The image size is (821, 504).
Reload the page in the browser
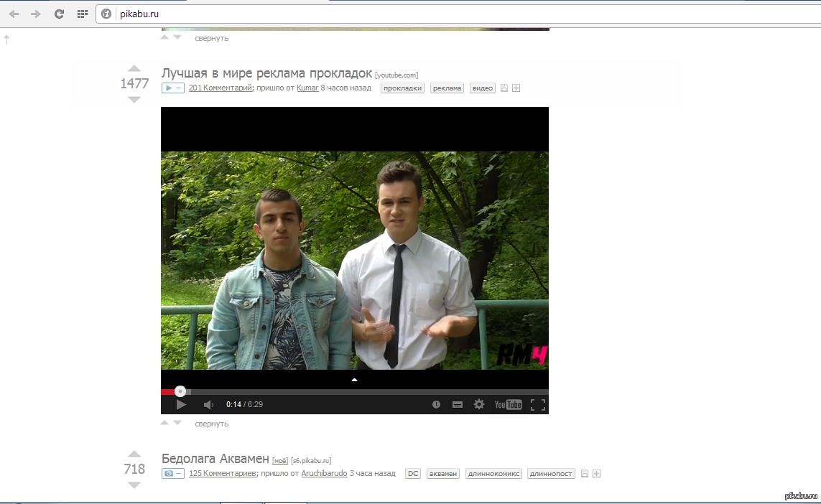point(59,14)
